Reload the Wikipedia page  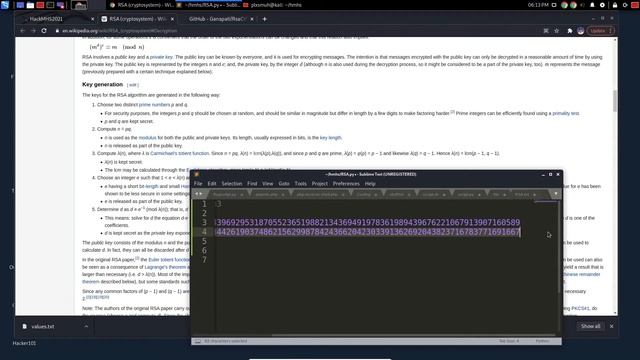click(44, 31)
